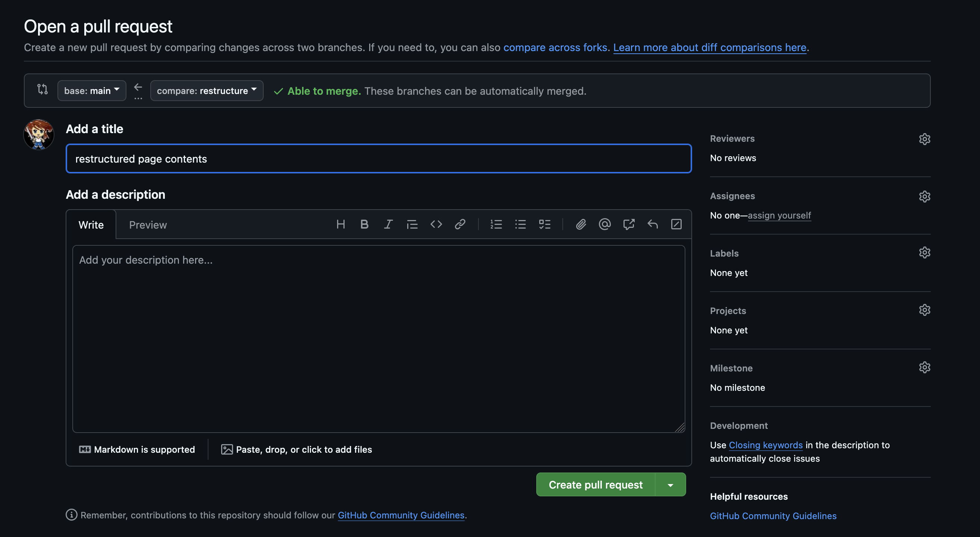Mention a user with the @ icon
Screen dimensions: 980x537
point(604,224)
